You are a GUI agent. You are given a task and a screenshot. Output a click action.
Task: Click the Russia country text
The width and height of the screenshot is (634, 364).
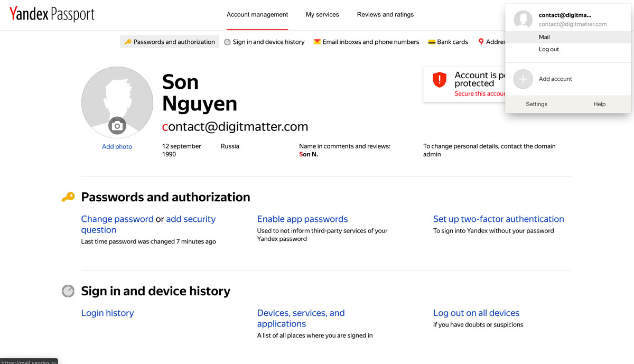[230, 146]
